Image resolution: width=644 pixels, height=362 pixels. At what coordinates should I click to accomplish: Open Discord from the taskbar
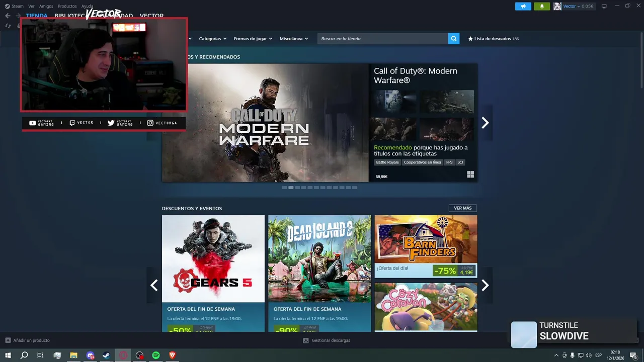(90, 355)
